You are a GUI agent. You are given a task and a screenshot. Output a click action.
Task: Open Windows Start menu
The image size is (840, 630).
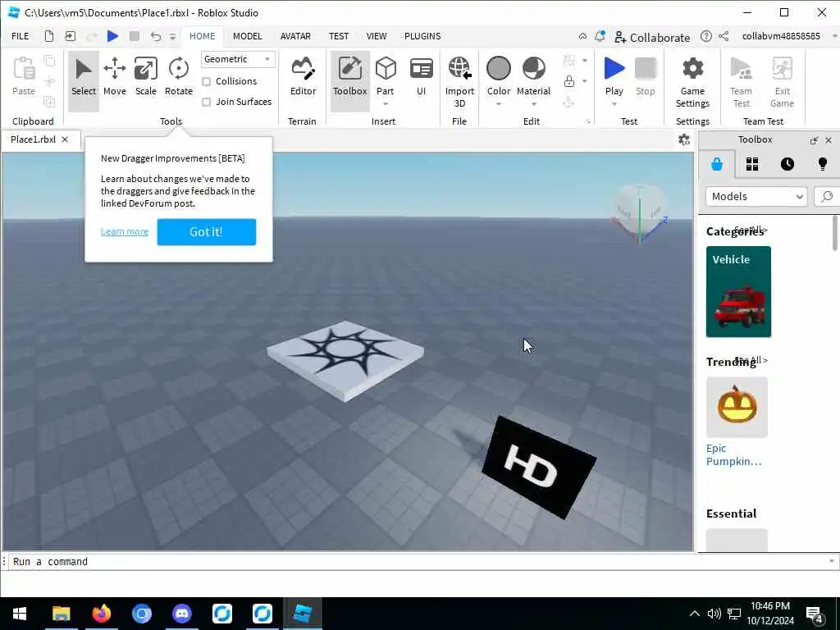pos(20,614)
